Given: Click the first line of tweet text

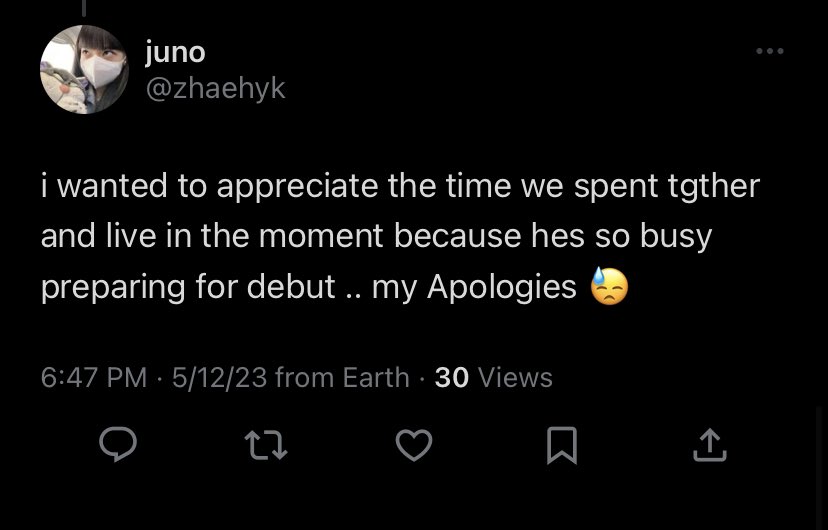Looking at the screenshot, I should (400, 186).
